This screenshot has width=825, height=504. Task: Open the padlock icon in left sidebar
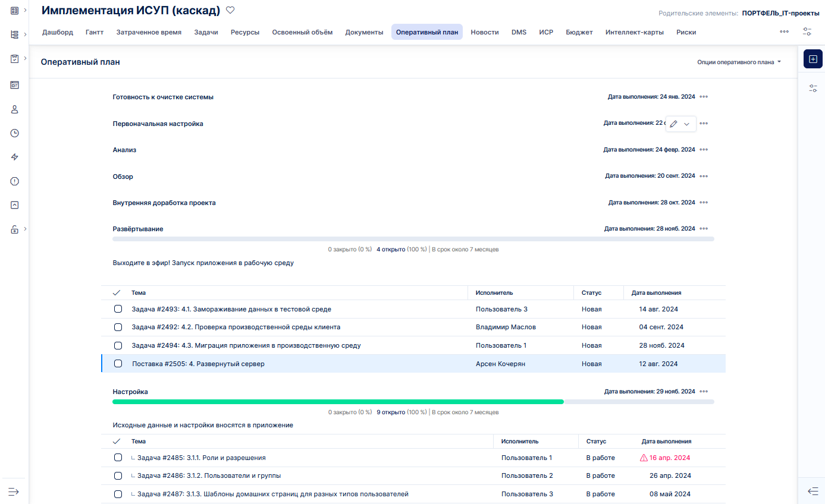(15, 229)
